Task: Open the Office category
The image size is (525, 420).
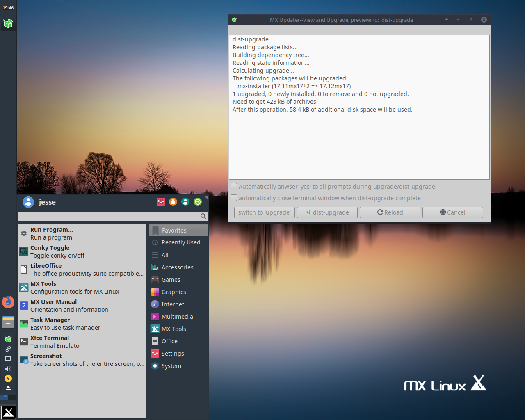Action: 178,341
